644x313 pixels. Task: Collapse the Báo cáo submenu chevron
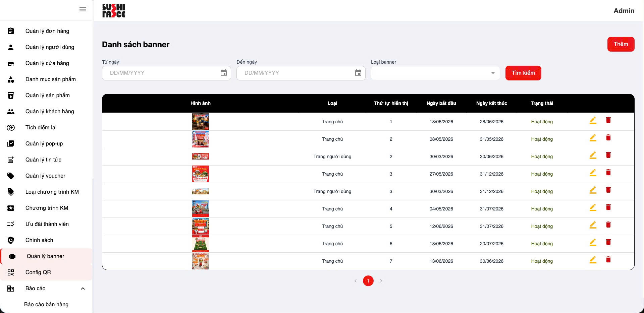83,289
